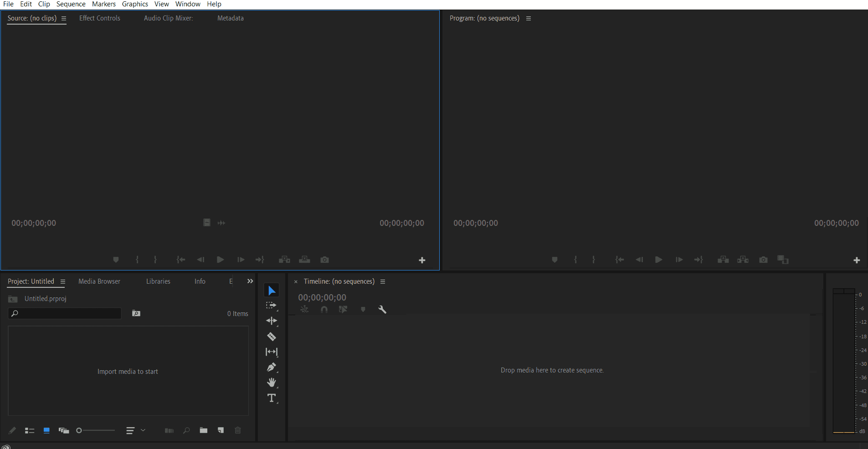This screenshot has height=449, width=868.
Task: Toggle Comparison View in Program monitor
Action: coord(783,260)
